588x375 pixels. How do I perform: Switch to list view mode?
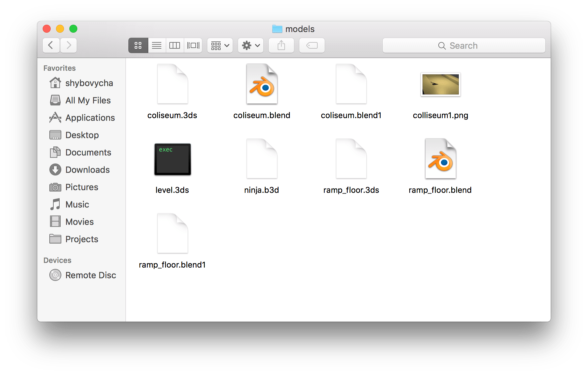(x=157, y=45)
